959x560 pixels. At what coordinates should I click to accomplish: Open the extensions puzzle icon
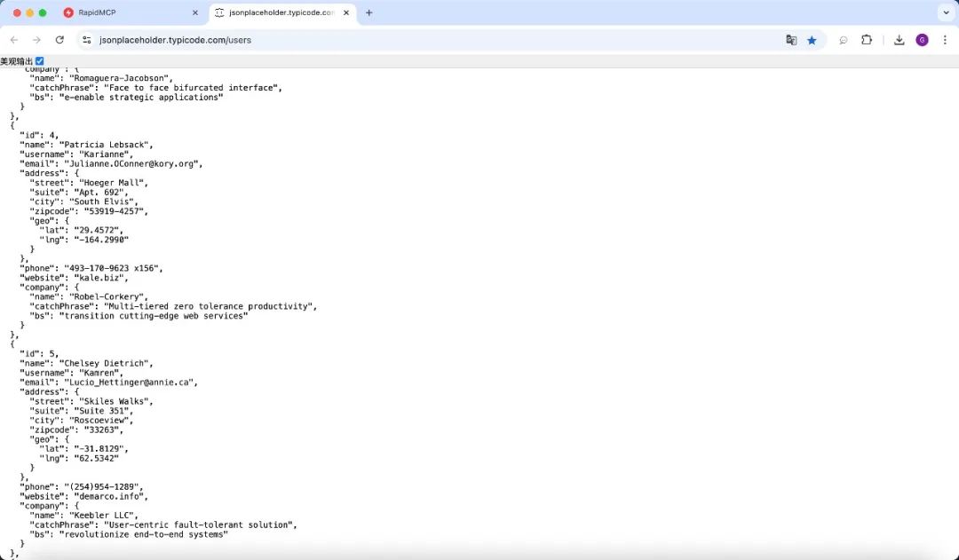tap(867, 40)
